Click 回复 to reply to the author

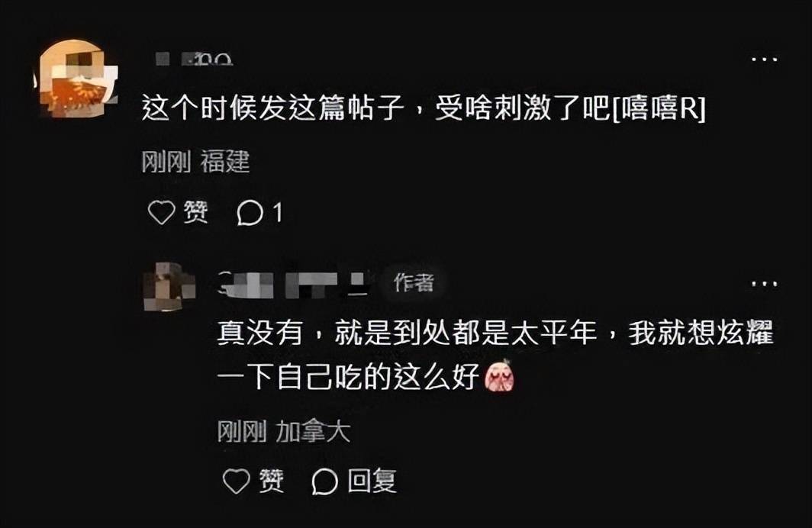(x=372, y=481)
